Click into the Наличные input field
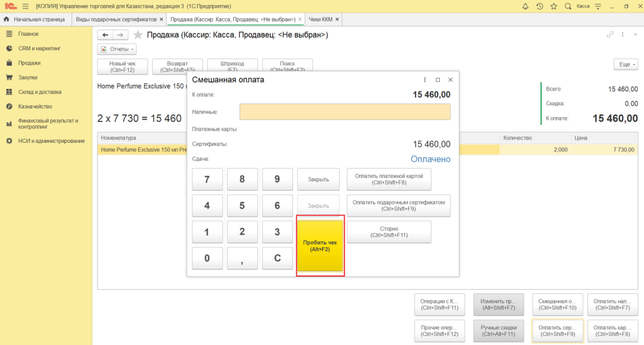Viewport: 644px width, 345px height. (x=345, y=112)
